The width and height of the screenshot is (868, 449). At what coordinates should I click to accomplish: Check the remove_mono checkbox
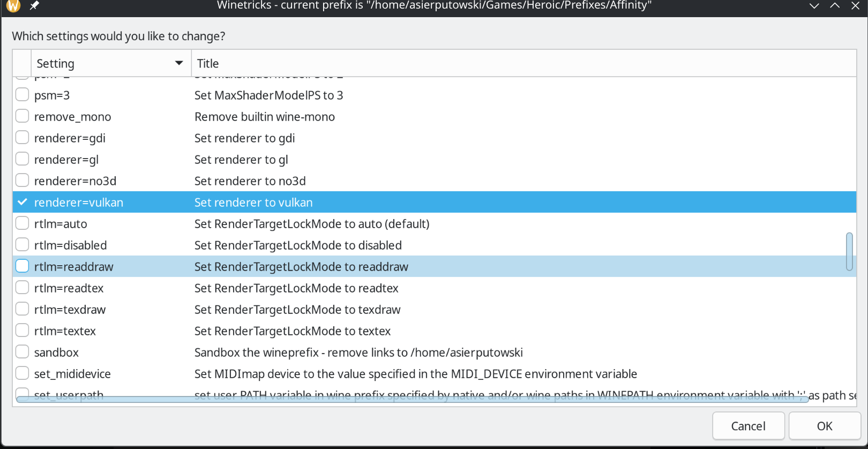(x=22, y=116)
